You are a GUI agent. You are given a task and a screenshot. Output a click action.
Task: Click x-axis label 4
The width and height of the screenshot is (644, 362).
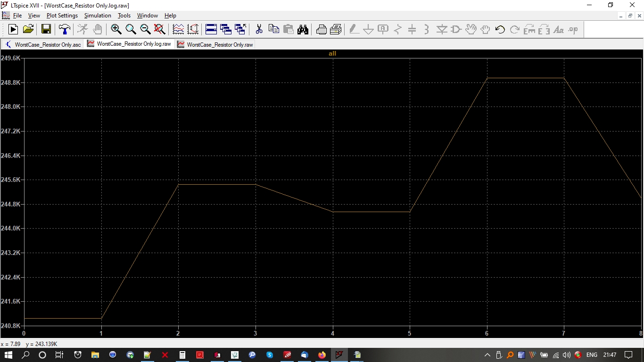click(333, 333)
